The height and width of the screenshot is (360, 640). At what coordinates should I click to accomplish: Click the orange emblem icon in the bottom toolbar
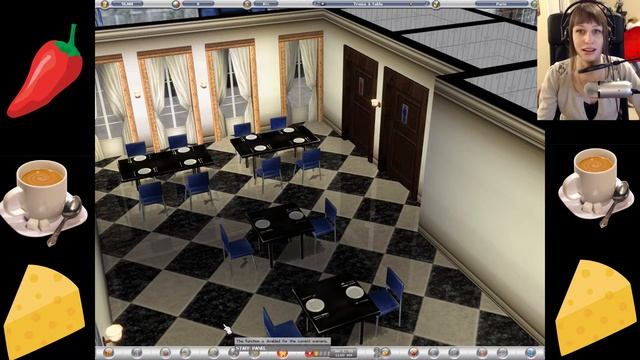click(282, 353)
